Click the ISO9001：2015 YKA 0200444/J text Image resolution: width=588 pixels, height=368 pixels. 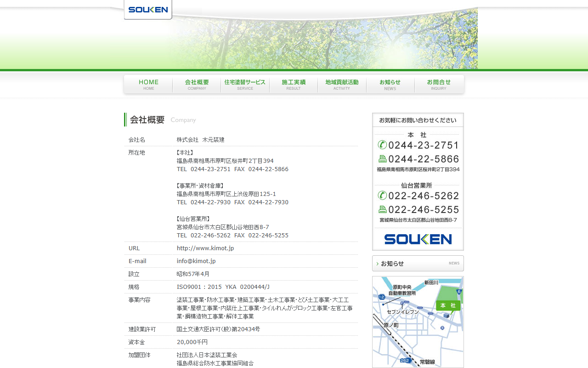pos(223,287)
